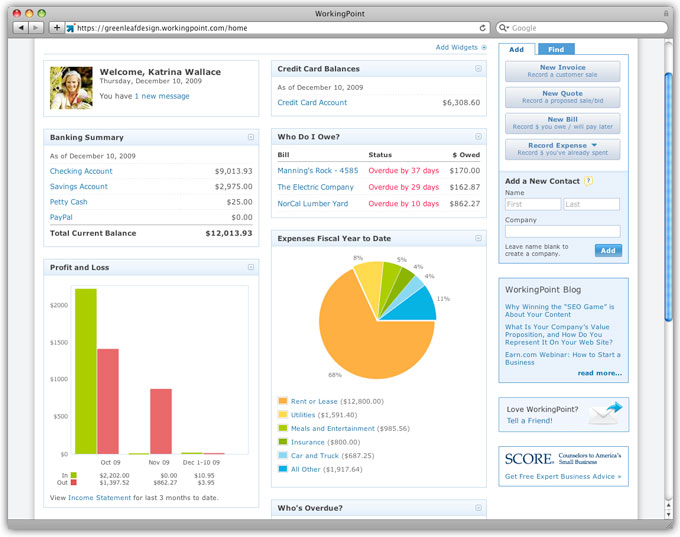Collapse the Who's Overdue widget

tap(478, 508)
